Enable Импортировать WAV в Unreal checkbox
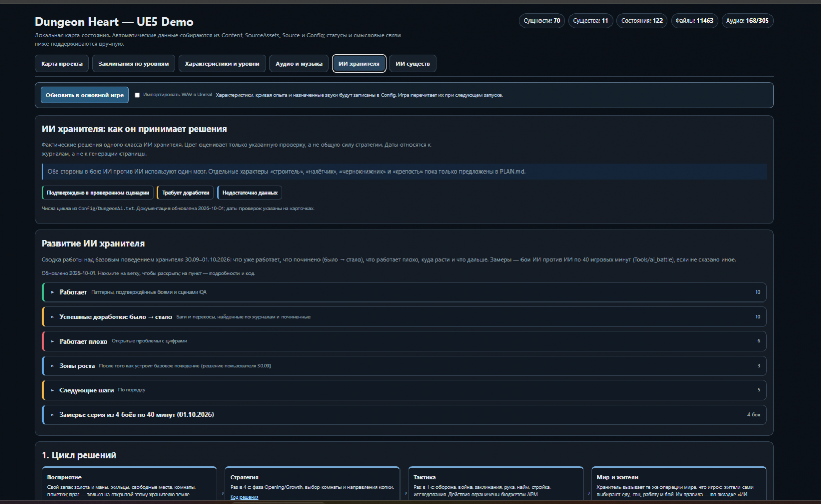The height and width of the screenshot is (504, 821). point(137,95)
